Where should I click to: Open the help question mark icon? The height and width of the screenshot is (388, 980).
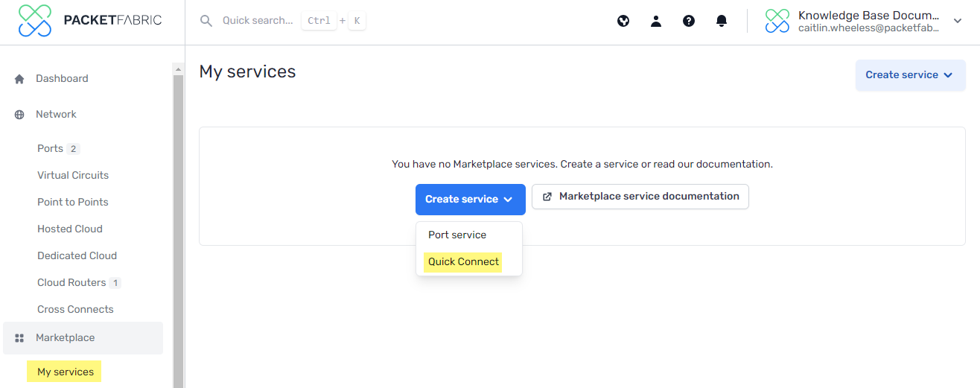point(689,21)
